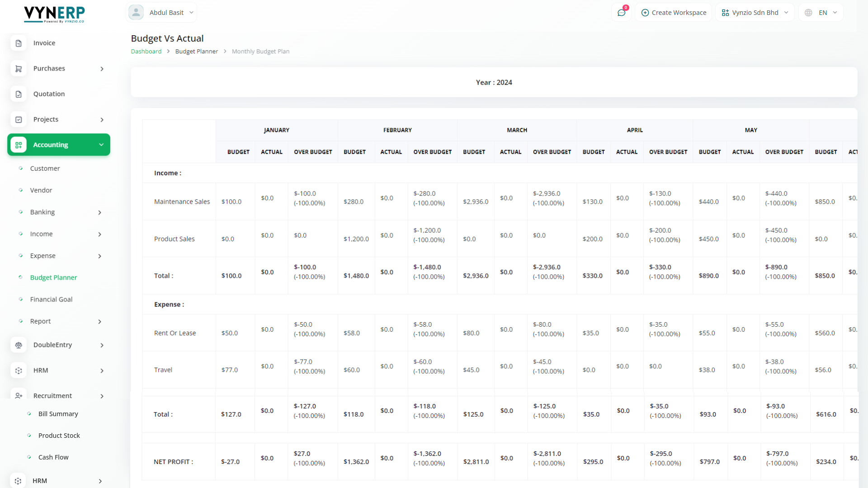Open chat messages notification icon
This screenshot has height=488, width=868.
(622, 13)
